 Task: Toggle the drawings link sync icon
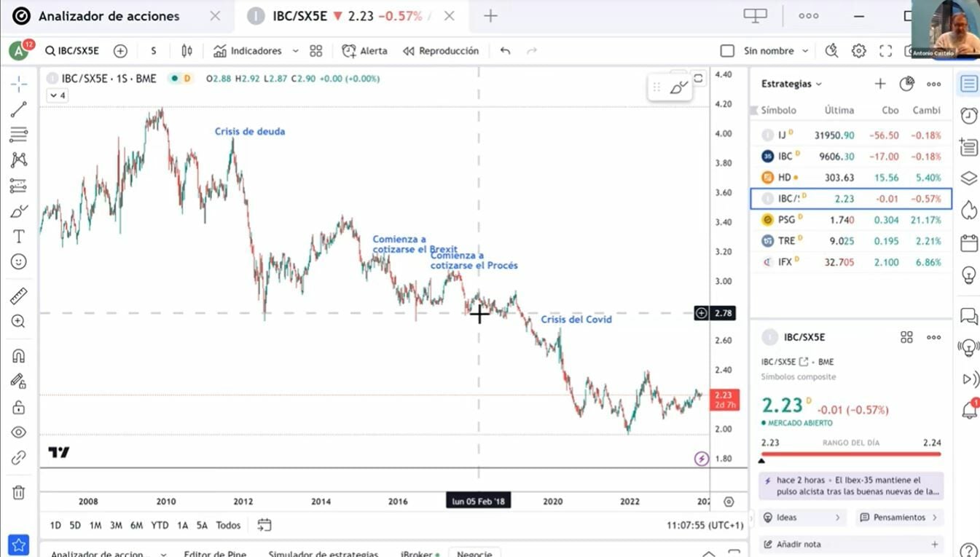pos(19,458)
